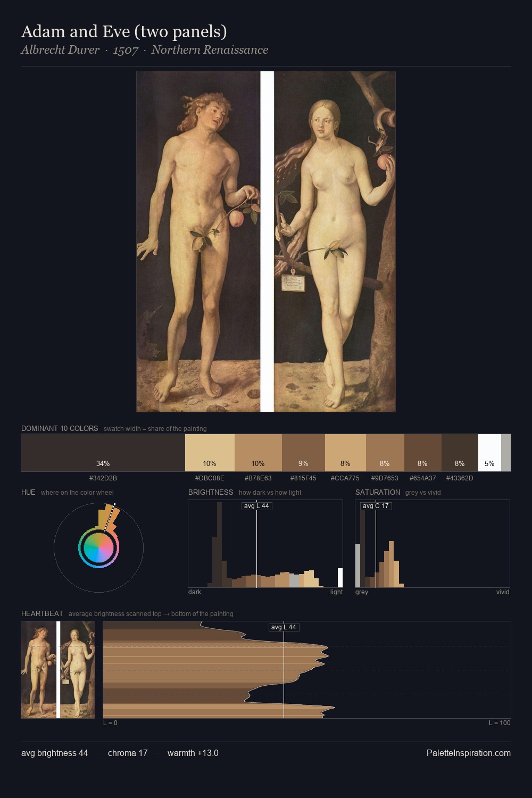The height and width of the screenshot is (798, 532).
Task: Click the "avg C 17" tag in the saturation histogram
Action: click(x=376, y=506)
